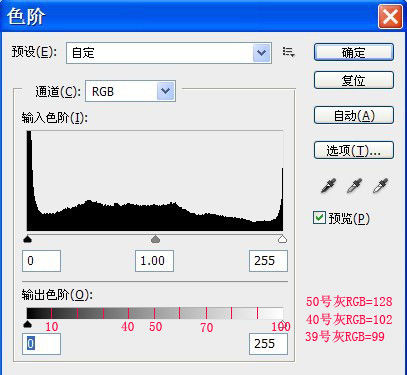Click the 预设(E) label

pyautogui.click(x=34, y=52)
